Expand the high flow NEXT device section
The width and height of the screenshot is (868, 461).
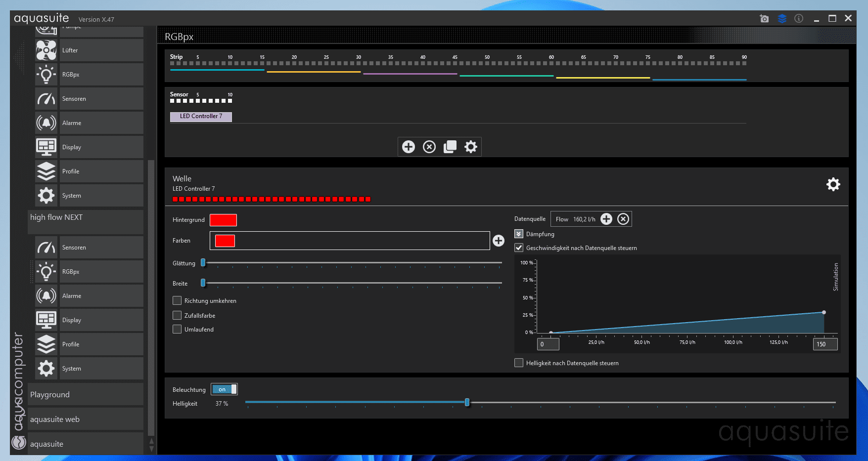click(86, 221)
